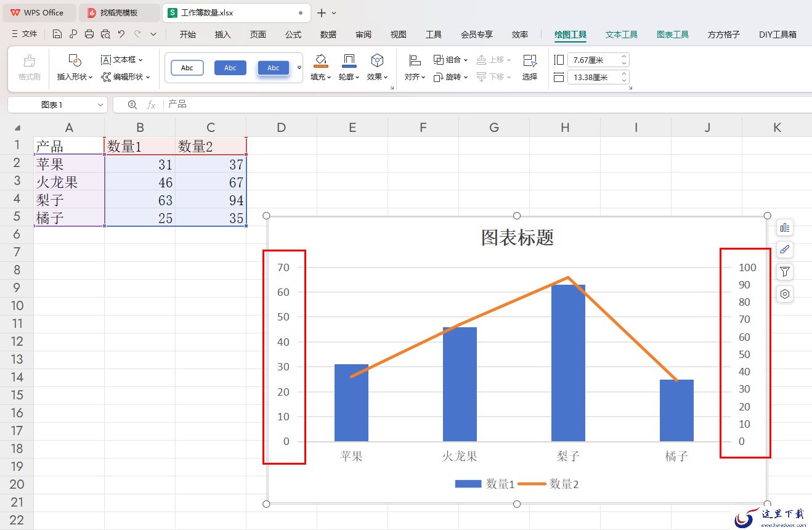
Task: Click the shape width field 13.38厘米
Action: (592, 78)
